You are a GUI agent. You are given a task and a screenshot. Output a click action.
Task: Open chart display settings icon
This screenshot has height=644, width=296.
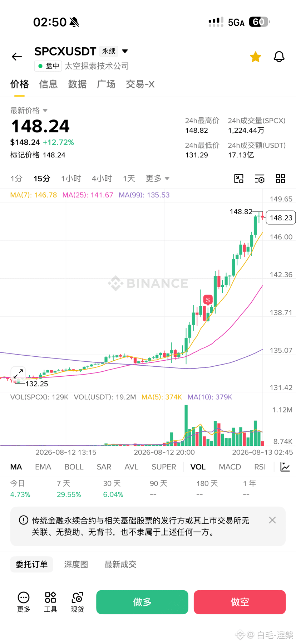[x=260, y=179]
